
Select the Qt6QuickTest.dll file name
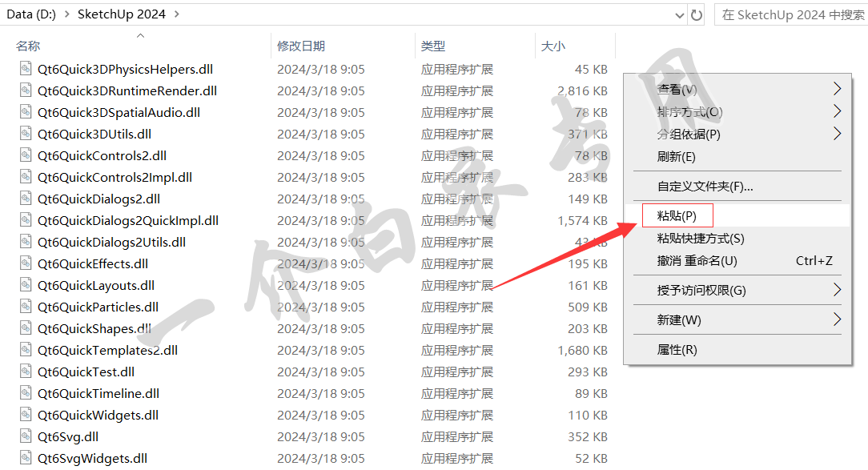tap(86, 372)
